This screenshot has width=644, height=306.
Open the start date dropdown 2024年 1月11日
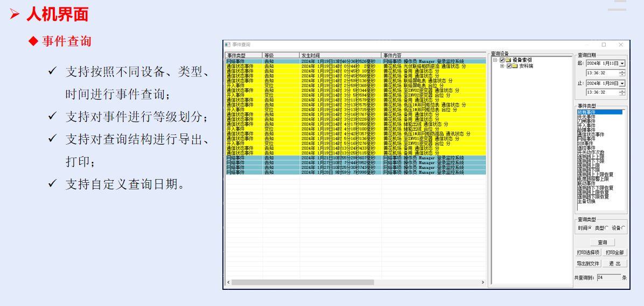coord(622,63)
